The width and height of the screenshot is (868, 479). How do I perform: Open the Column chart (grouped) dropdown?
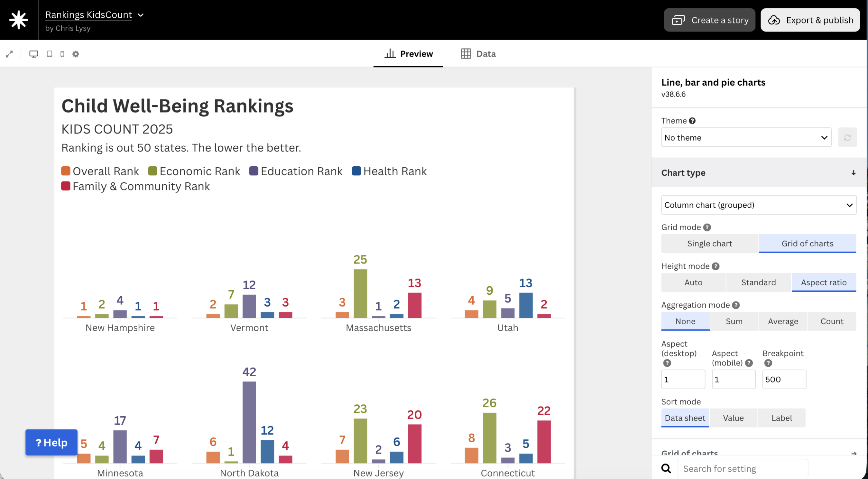tap(758, 205)
